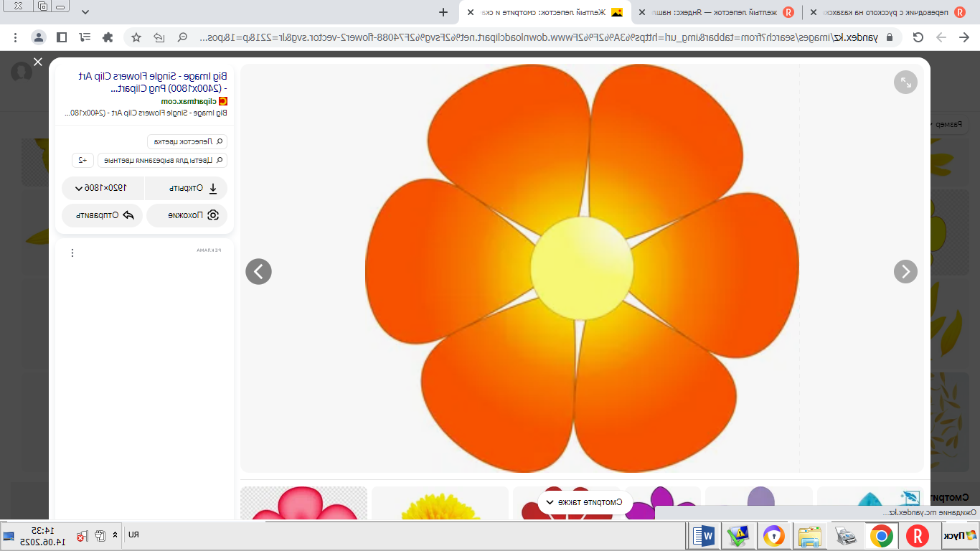Select the 'Желтый лепесток: смотрите' images tab

click(547, 12)
